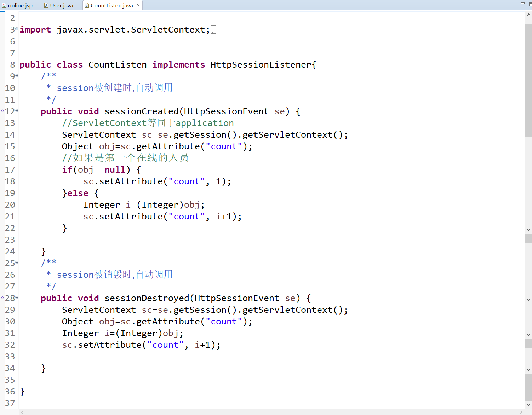Click the "null" keyword on line 17
This screenshot has height=415, width=532.
(115, 170)
